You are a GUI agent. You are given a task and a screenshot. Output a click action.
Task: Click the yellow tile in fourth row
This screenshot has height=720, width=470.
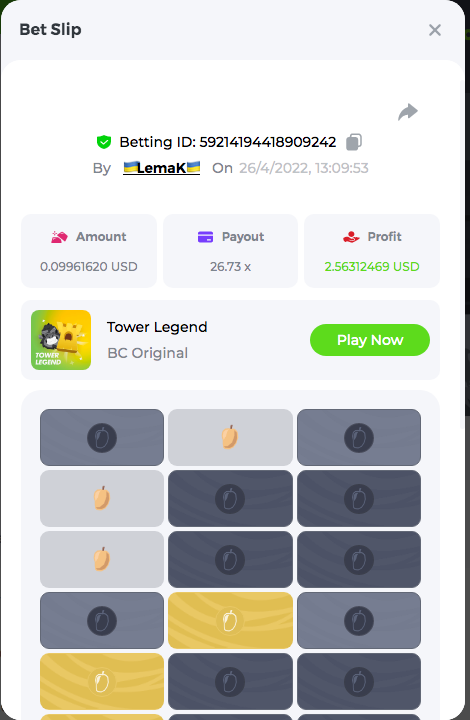(230, 620)
